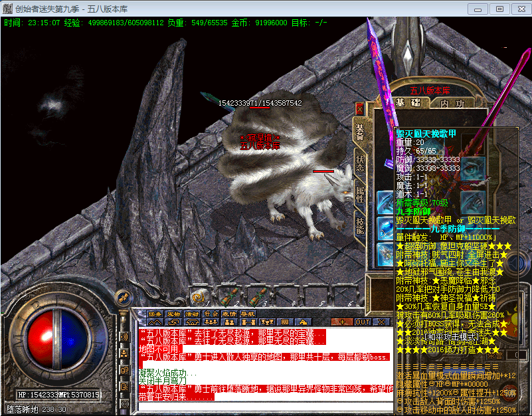Click the 任务 quest button
The image size is (532, 416).
pos(155,314)
